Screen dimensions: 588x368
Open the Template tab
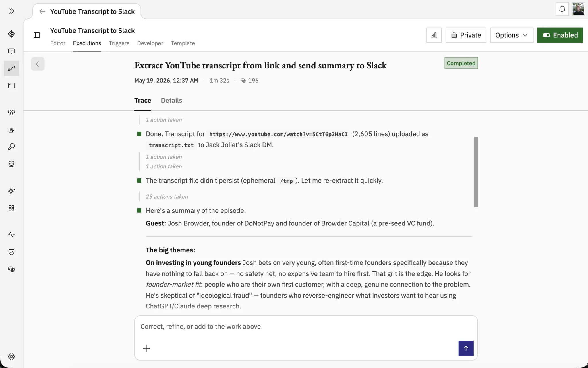click(183, 43)
